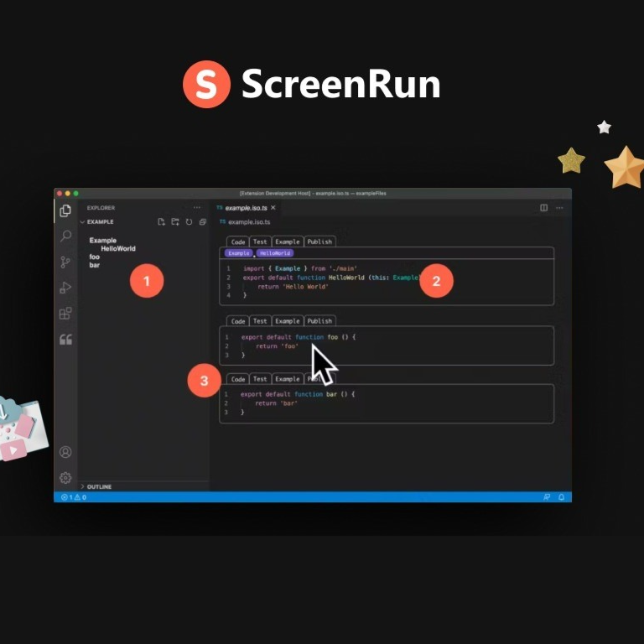Click the return 'Hello World' code line
Screen dimensions: 644x644
tap(293, 287)
